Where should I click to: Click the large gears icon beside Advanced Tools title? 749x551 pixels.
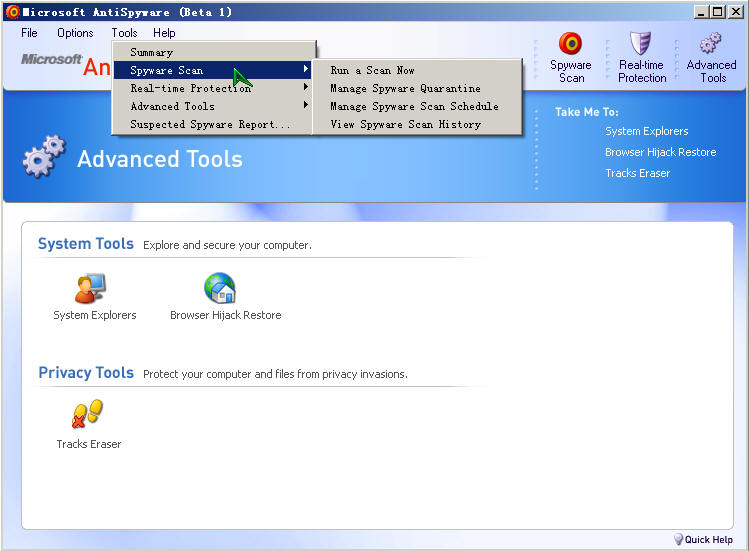pos(44,156)
